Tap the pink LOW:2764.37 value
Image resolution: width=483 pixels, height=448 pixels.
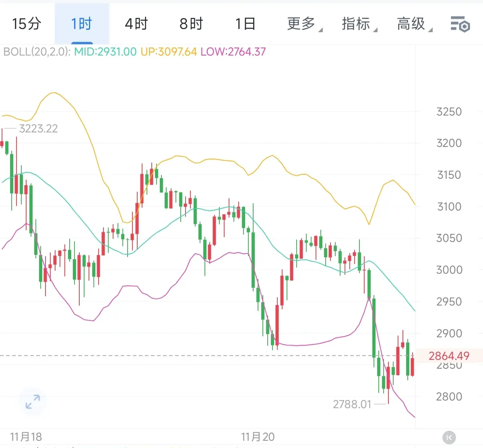click(233, 52)
